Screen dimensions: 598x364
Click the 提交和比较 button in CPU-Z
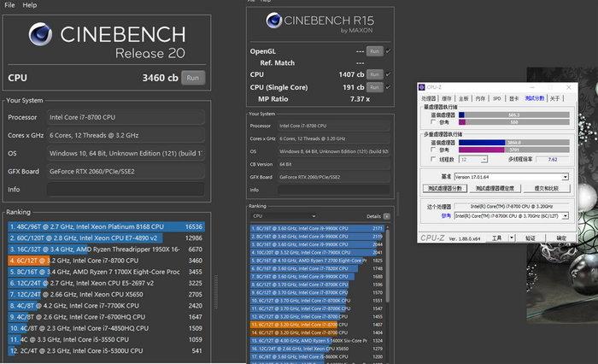click(x=547, y=189)
